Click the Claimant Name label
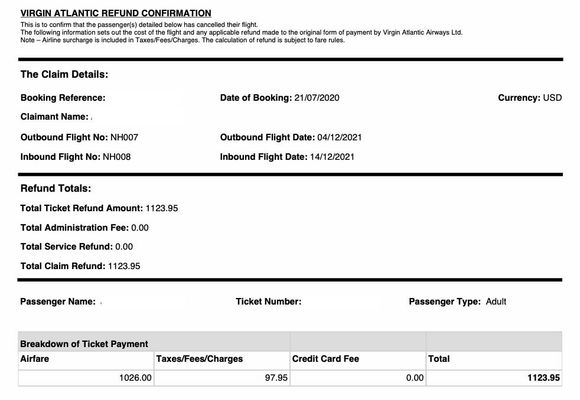580x400 pixels. tap(54, 117)
